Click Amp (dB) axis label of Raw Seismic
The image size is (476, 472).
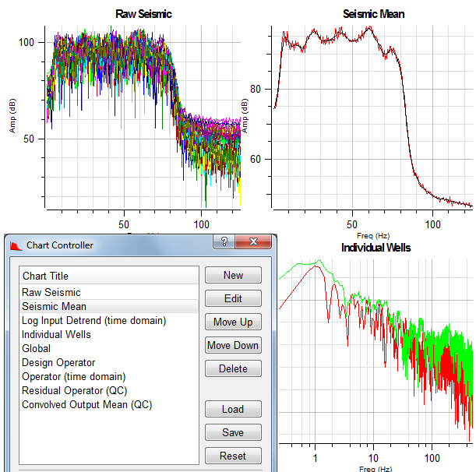[x=12, y=115]
